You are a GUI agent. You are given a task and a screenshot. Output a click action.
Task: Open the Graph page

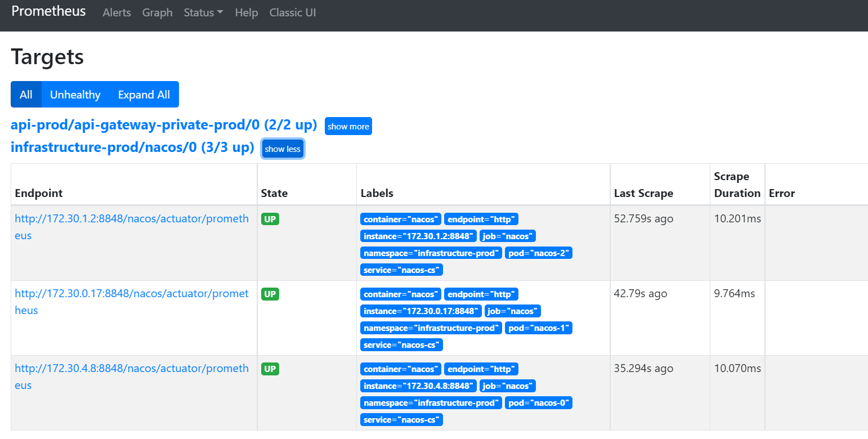click(157, 12)
